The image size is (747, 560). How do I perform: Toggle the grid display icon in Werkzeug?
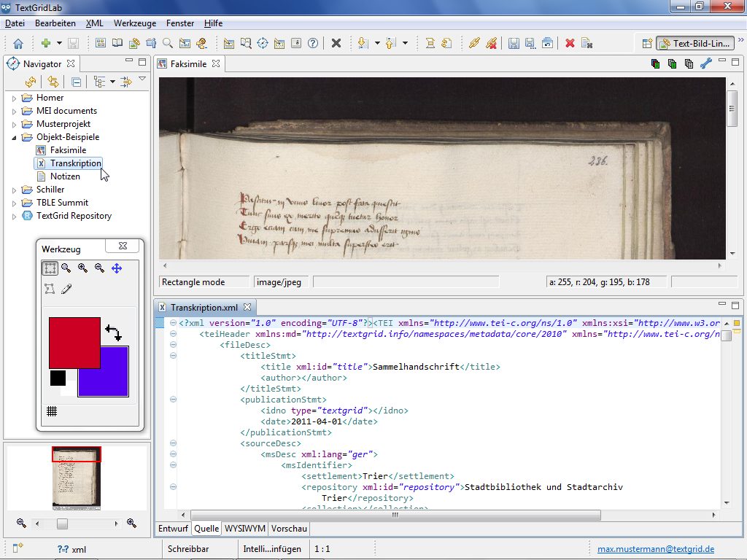point(52,411)
